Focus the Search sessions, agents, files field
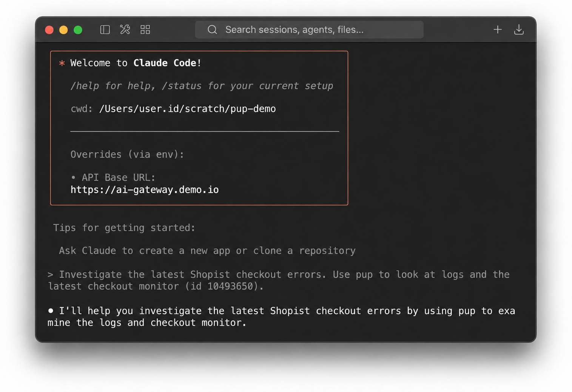 click(x=309, y=29)
